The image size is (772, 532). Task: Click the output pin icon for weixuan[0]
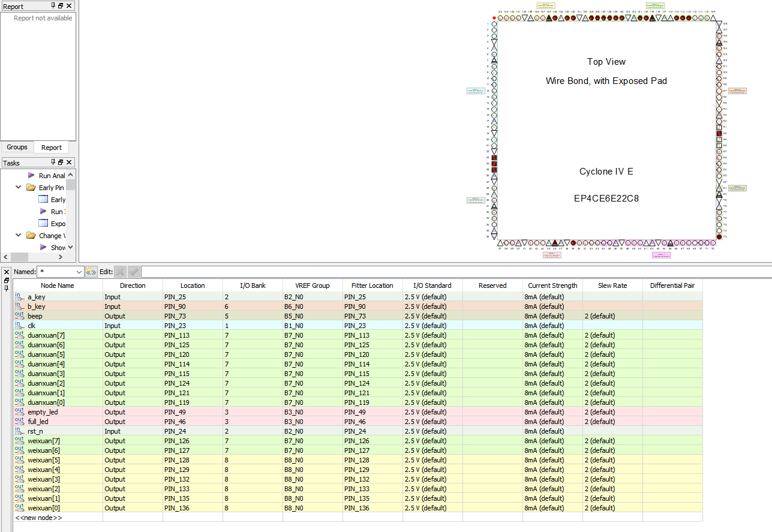[19, 507]
